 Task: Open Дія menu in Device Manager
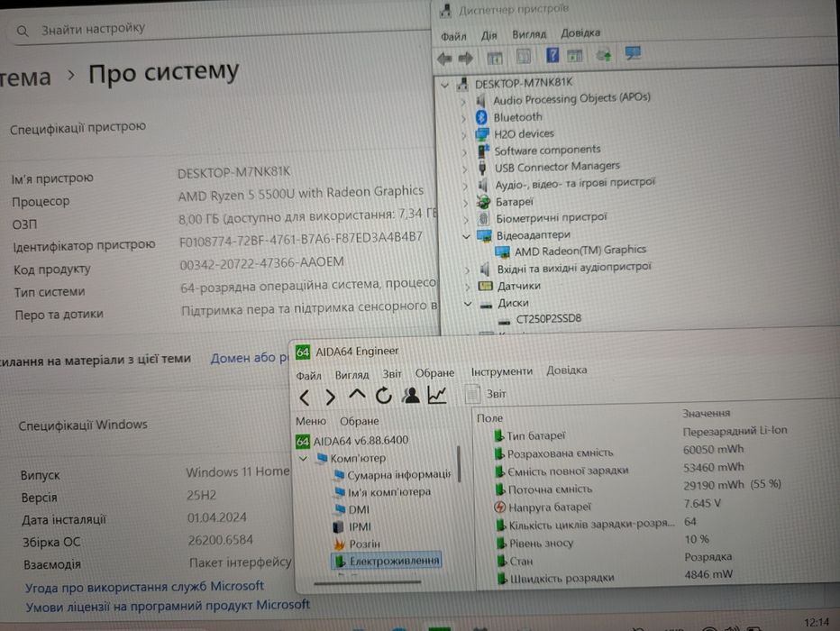pos(488,36)
